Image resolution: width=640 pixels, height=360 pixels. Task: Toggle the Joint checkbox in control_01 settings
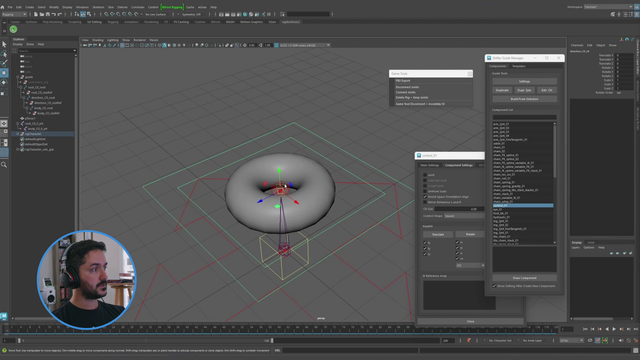(x=425, y=175)
